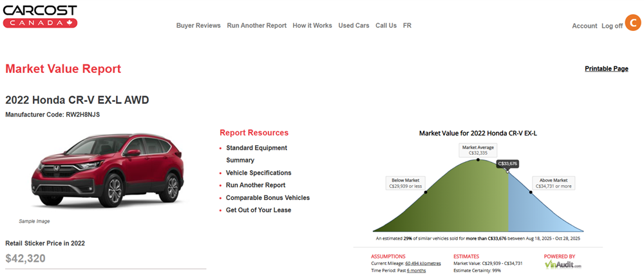Click the Manufacturer Code RW2H8NJS text
Screen dimensions: 644x276
pos(53,115)
